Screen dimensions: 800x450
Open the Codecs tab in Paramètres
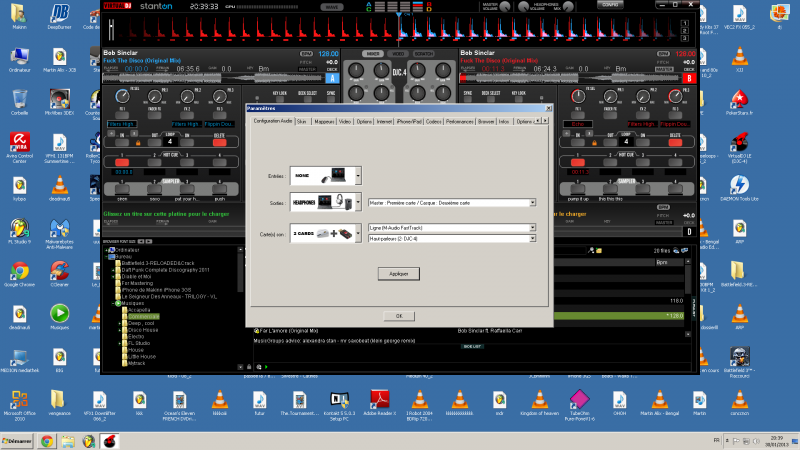(433, 120)
